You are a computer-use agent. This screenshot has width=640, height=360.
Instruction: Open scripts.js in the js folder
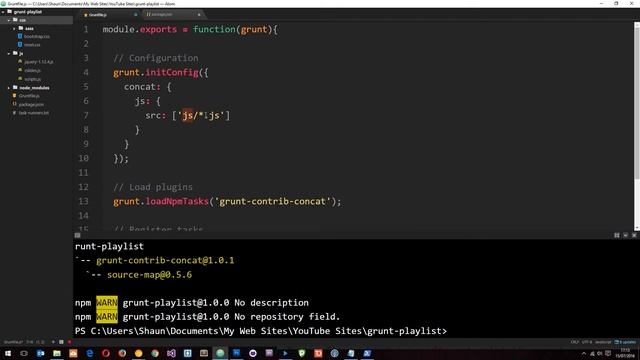click(32, 79)
